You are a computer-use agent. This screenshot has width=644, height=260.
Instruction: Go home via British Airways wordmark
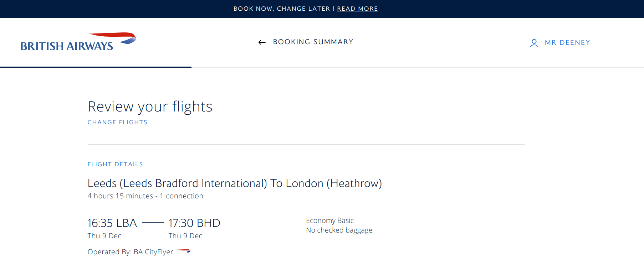click(67, 46)
